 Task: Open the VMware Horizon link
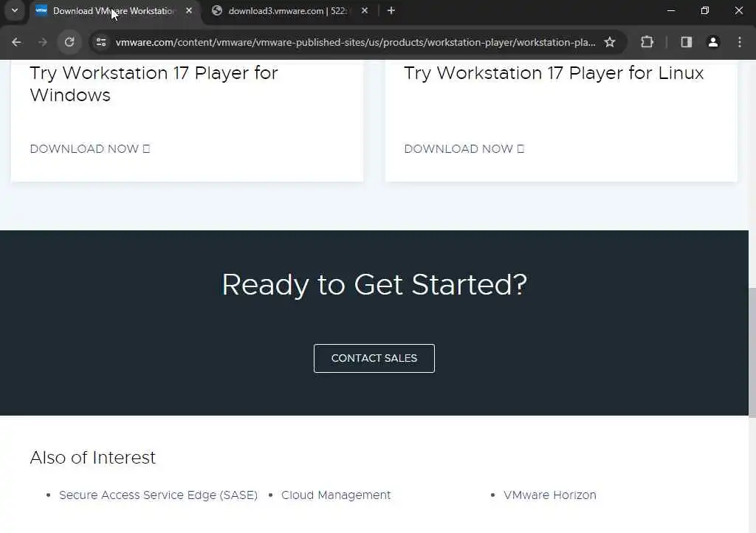pyautogui.click(x=549, y=495)
